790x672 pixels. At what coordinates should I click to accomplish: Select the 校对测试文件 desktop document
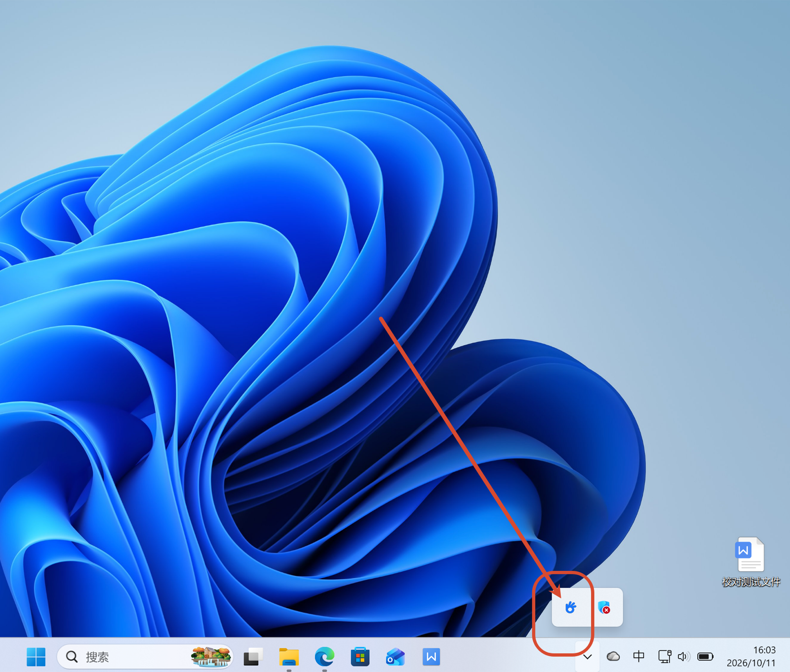pyautogui.click(x=750, y=563)
